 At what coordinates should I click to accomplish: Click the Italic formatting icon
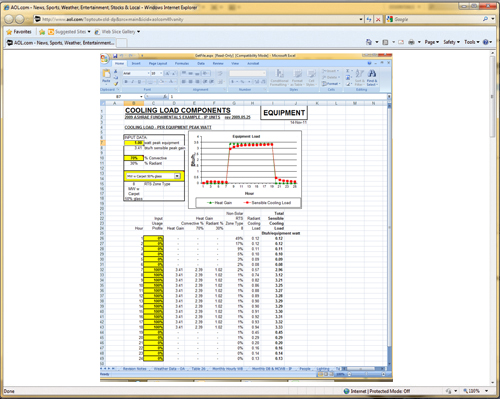coord(132,82)
